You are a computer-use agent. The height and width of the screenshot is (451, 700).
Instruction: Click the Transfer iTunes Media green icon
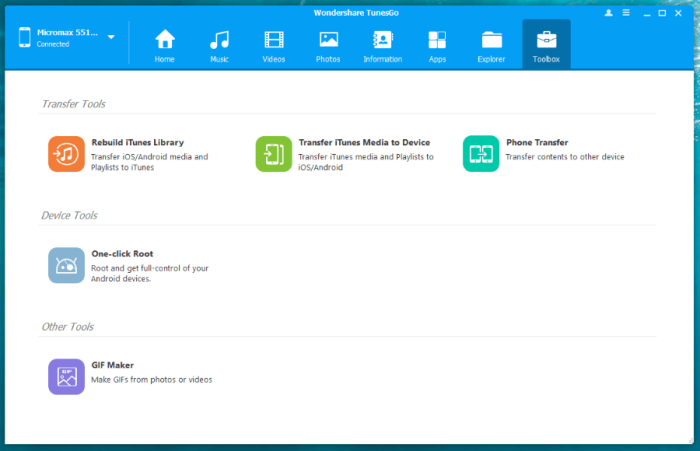[x=274, y=154]
